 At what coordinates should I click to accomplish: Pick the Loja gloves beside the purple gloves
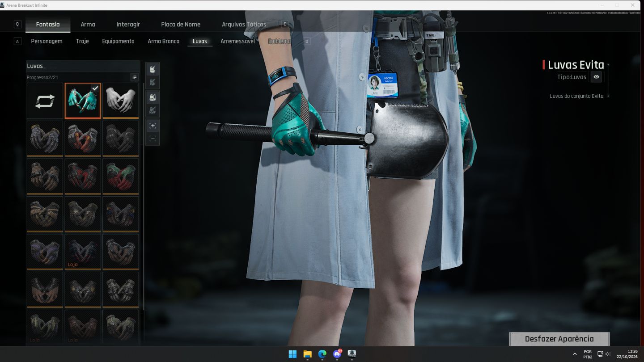pyautogui.click(x=83, y=252)
